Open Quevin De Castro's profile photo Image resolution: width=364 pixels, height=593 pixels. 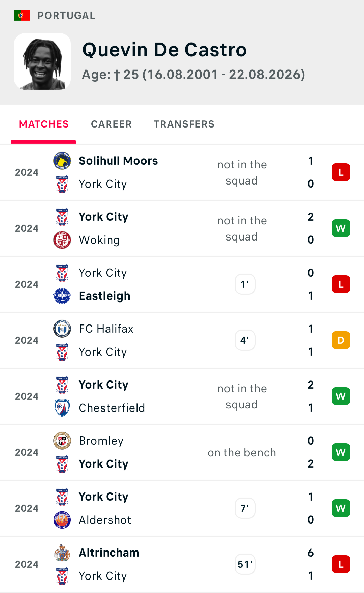click(x=42, y=61)
